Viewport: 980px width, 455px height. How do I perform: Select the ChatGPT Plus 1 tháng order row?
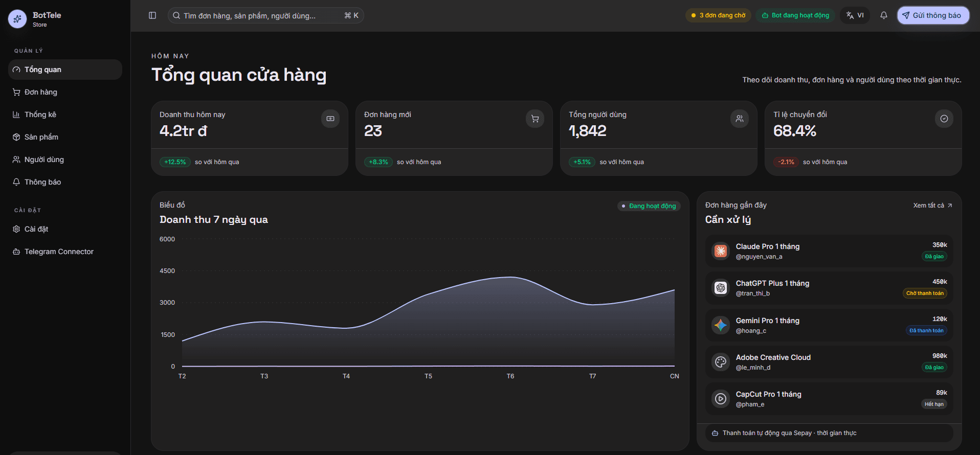coord(829,288)
